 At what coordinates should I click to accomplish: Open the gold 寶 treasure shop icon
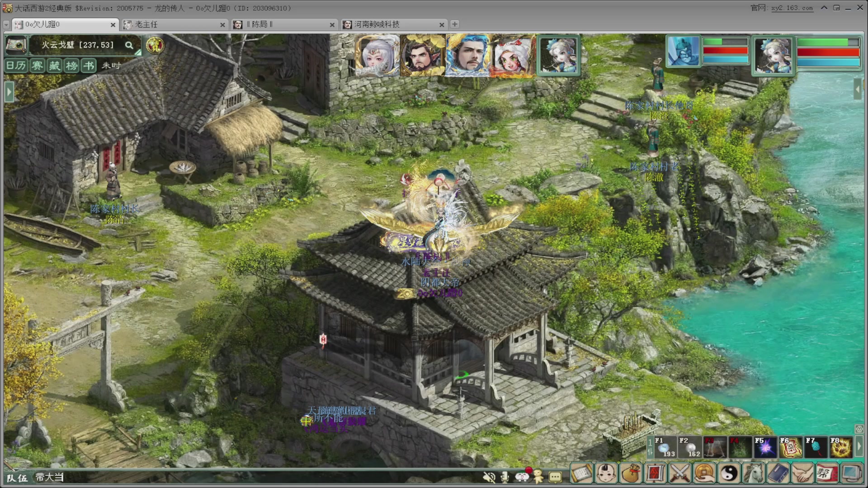point(155,45)
